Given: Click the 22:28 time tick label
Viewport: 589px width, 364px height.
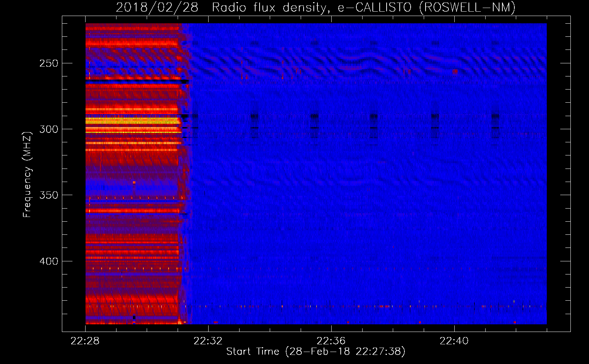Looking at the screenshot, I should [85, 341].
